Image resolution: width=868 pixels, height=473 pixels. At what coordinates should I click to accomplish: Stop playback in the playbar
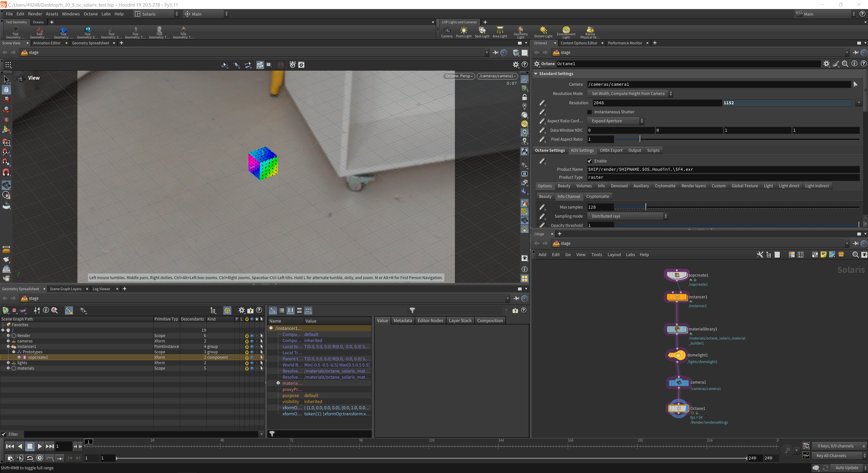tap(30, 446)
